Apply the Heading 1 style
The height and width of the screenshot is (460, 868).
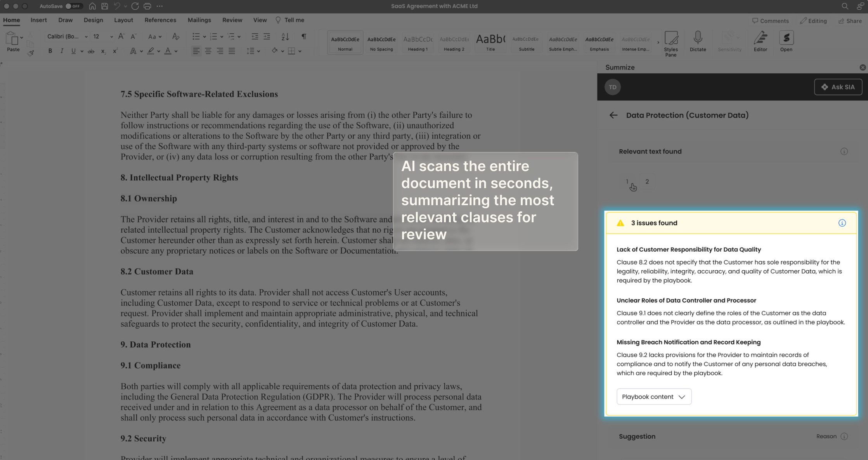418,42
